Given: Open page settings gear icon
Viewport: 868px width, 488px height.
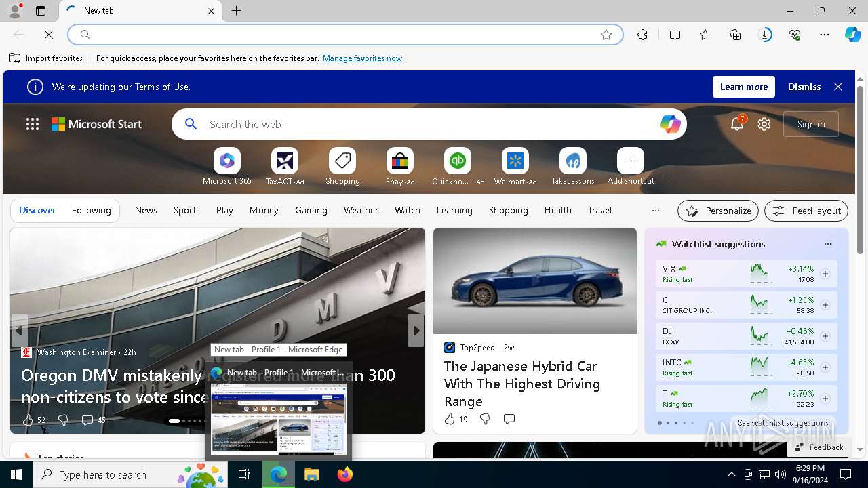Looking at the screenshot, I should tap(764, 124).
